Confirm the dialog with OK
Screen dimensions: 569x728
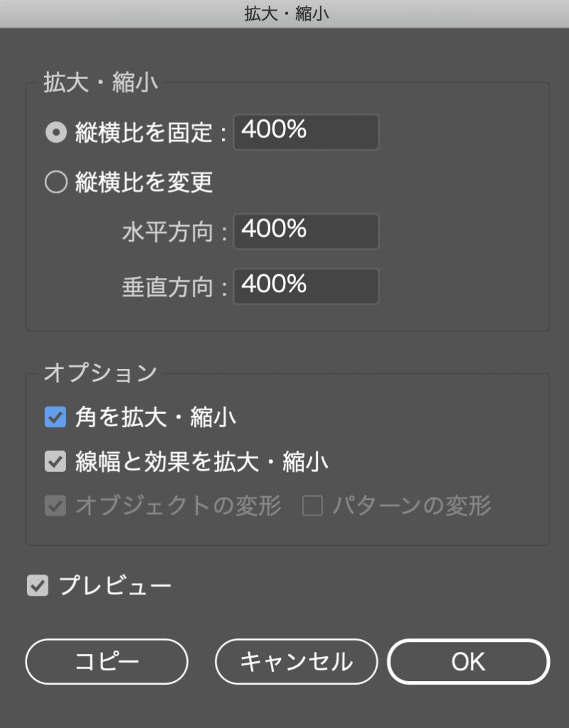468,661
